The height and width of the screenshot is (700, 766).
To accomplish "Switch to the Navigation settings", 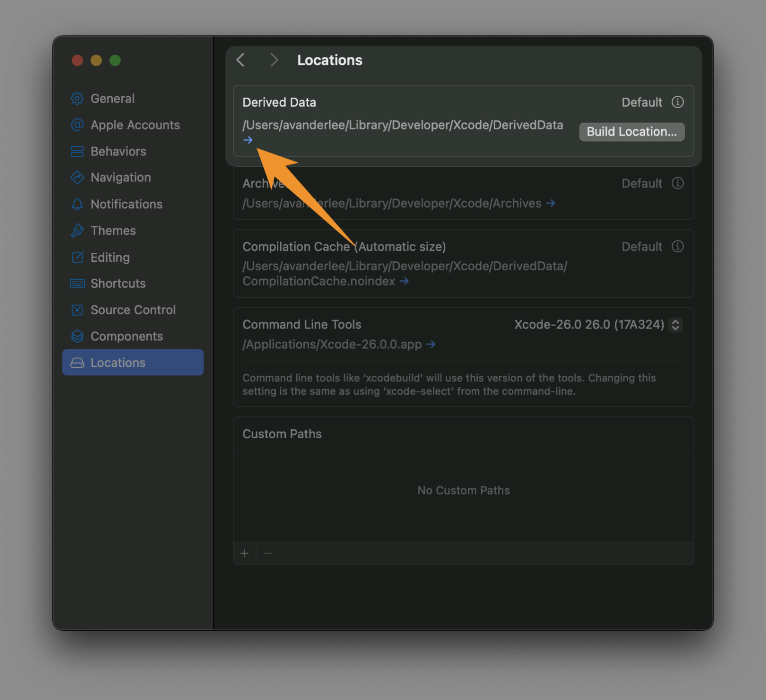I will [x=121, y=177].
